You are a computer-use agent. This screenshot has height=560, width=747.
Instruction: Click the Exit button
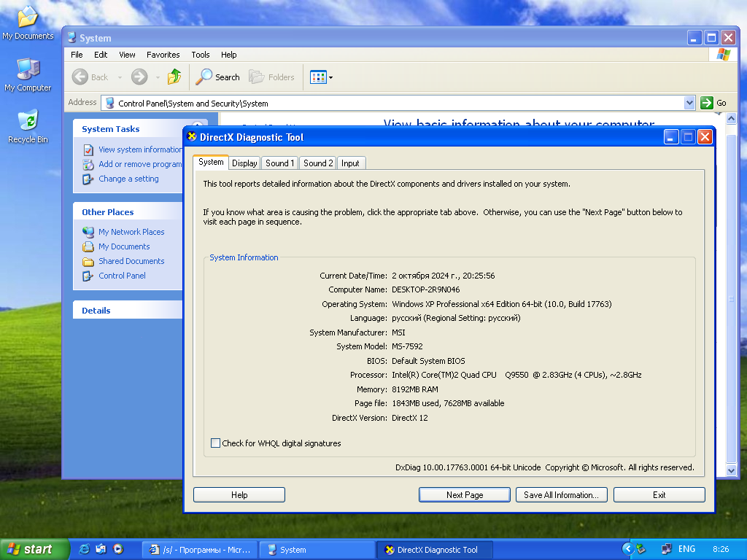(x=659, y=495)
